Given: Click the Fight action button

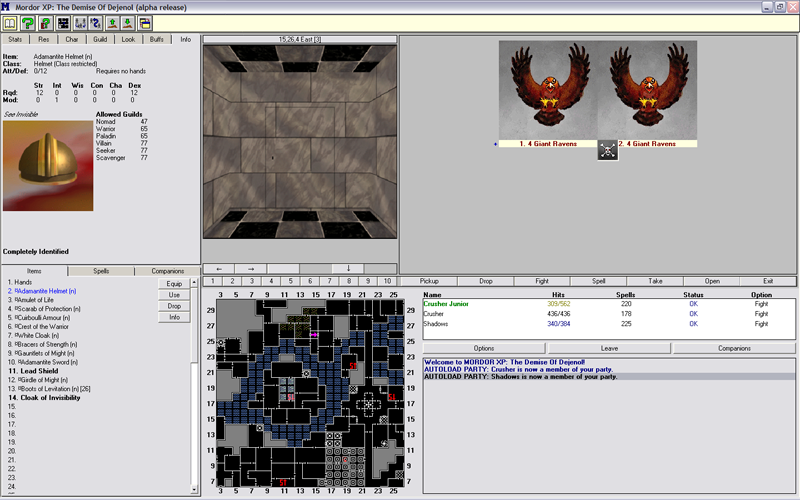Looking at the screenshot, I should [x=542, y=281].
